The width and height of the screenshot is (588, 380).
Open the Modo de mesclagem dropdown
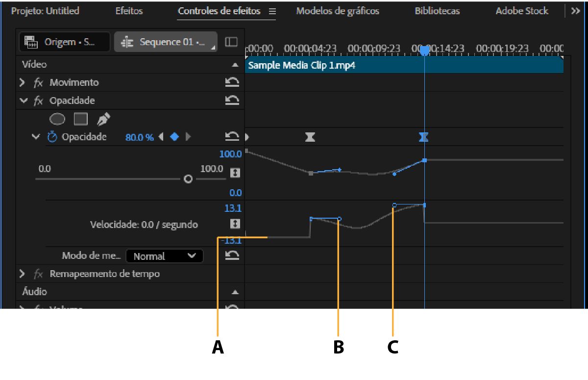coord(164,256)
